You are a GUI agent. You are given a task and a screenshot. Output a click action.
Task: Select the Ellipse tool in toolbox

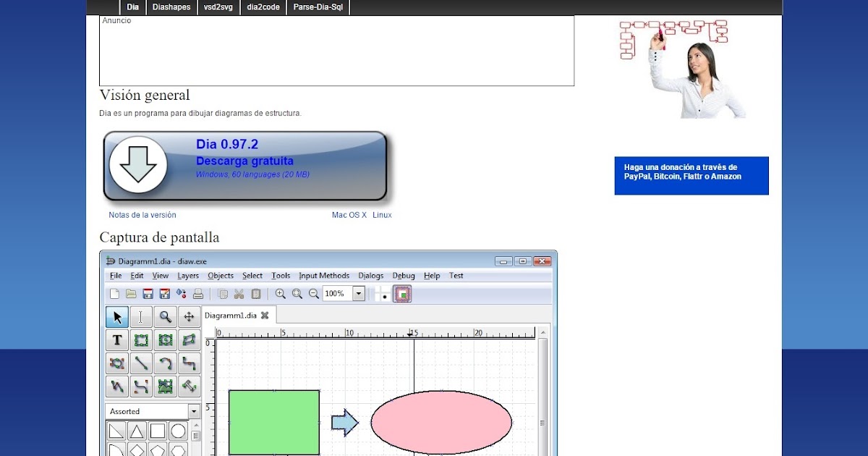(166, 340)
